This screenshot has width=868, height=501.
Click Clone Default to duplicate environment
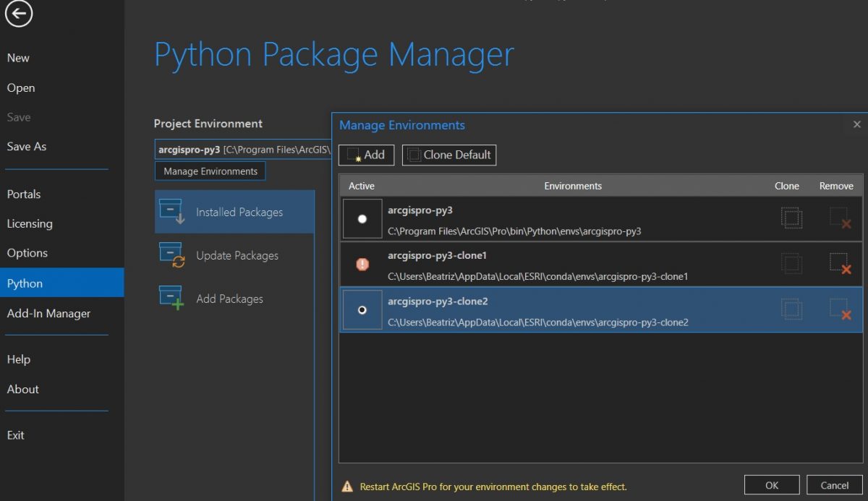pyautogui.click(x=449, y=155)
